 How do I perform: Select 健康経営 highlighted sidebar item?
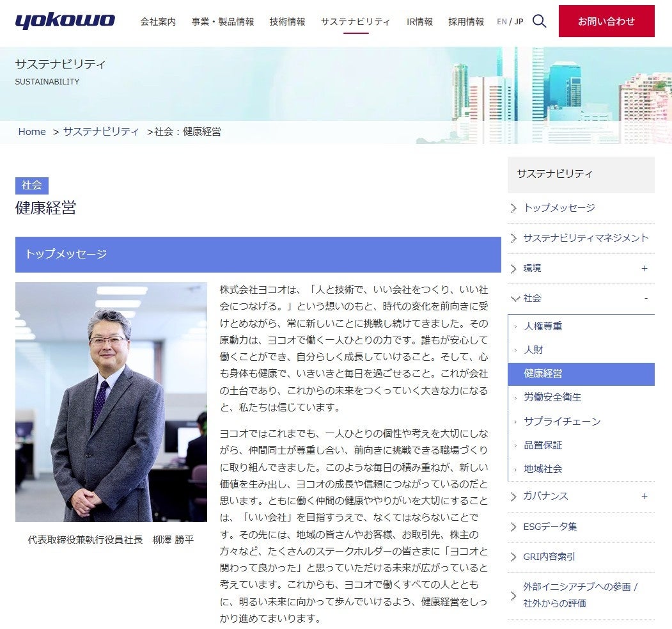coord(581,374)
